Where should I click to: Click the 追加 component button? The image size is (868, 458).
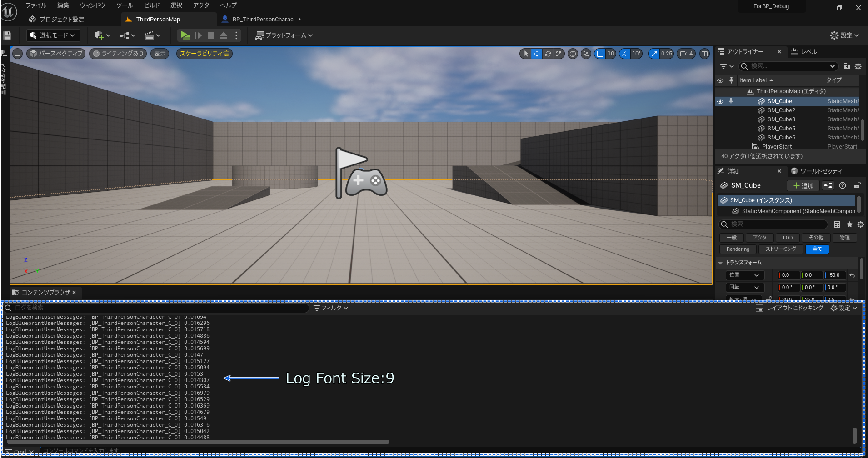[803, 185]
